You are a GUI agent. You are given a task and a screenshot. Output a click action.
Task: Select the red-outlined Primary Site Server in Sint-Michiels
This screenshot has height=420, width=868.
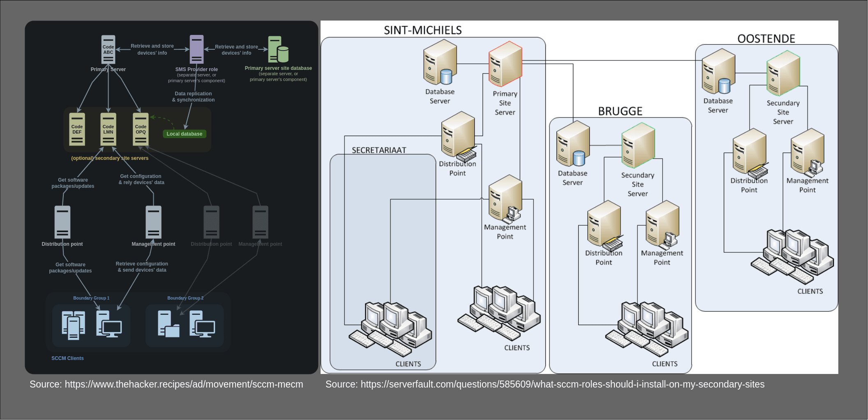[505, 64]
